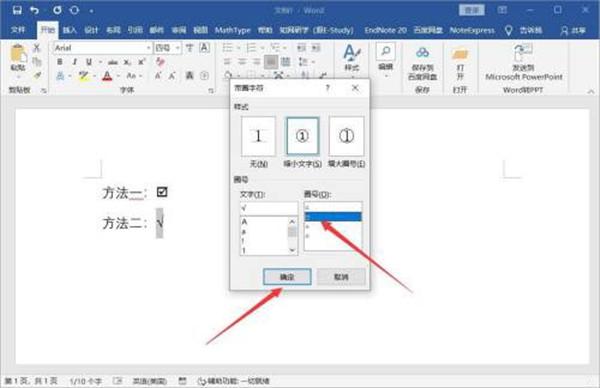Undo the last action
Image resolution: width=600 pixels, height=388 pixels.
(x=35, y=10)
